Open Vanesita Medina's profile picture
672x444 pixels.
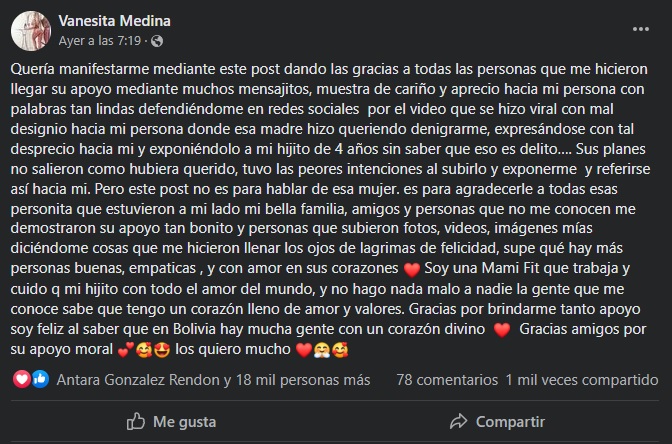[x=32, y=29]
